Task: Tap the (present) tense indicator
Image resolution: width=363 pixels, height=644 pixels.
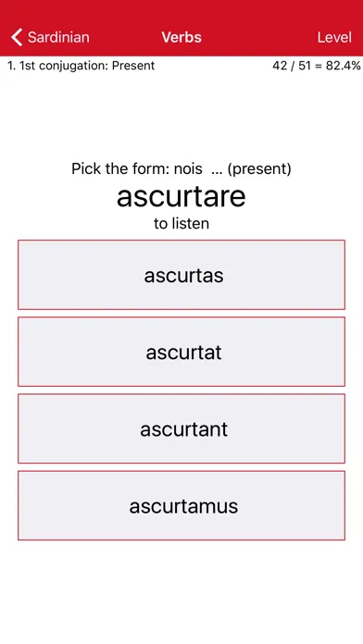Action: pyautogui.click(x=259, y=168)
